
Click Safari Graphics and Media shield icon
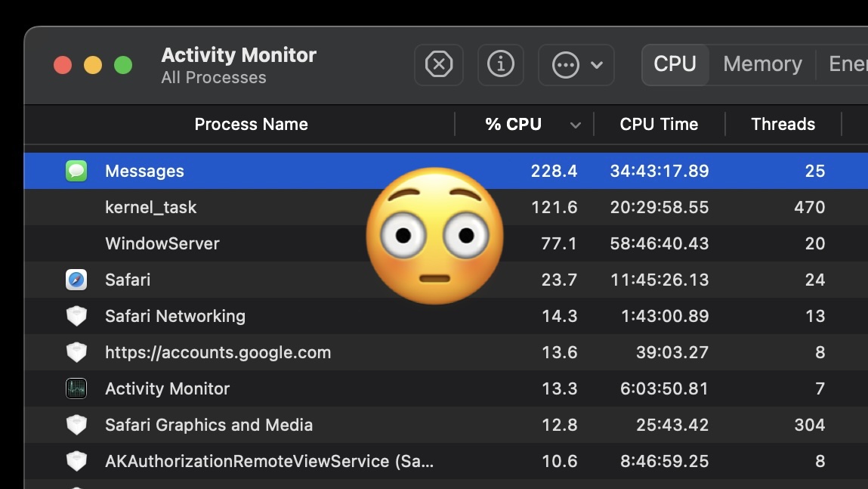pos(76,425)
